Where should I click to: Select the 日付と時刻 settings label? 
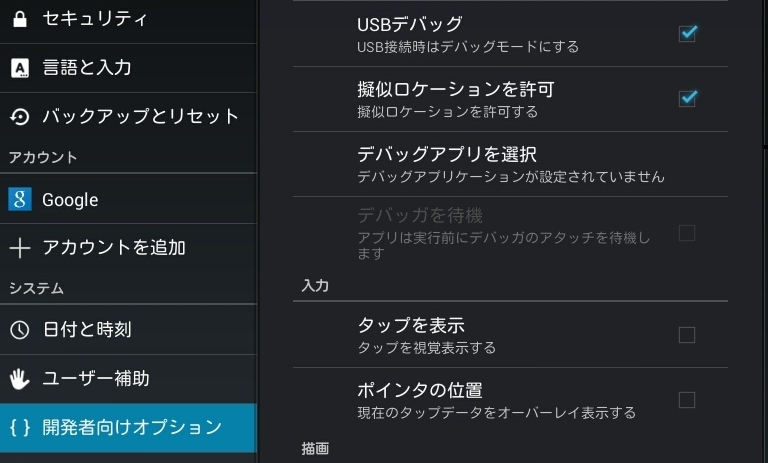tap(87, 329)
